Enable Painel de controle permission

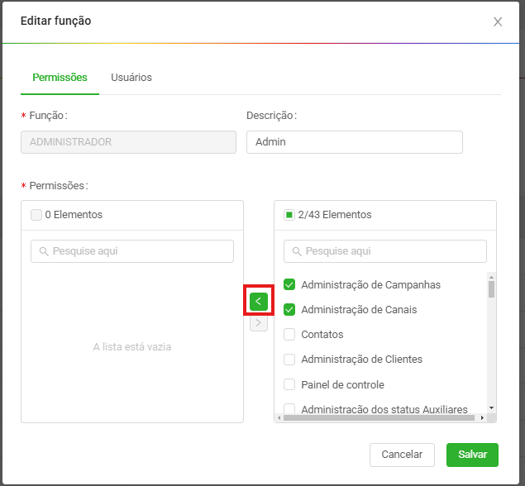click(289, 384)
